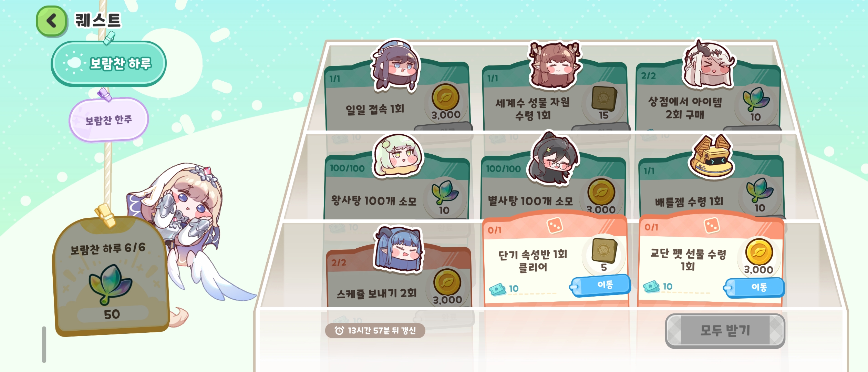
Task: Click the 모두 받기 claim all button
Action: click(725, 331)
